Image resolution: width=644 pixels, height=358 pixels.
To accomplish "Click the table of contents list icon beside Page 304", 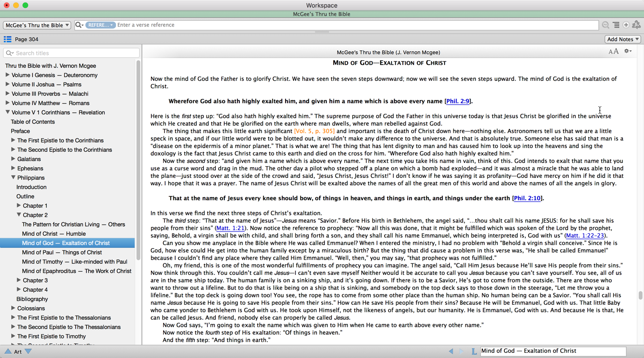I will coord(7,39).
